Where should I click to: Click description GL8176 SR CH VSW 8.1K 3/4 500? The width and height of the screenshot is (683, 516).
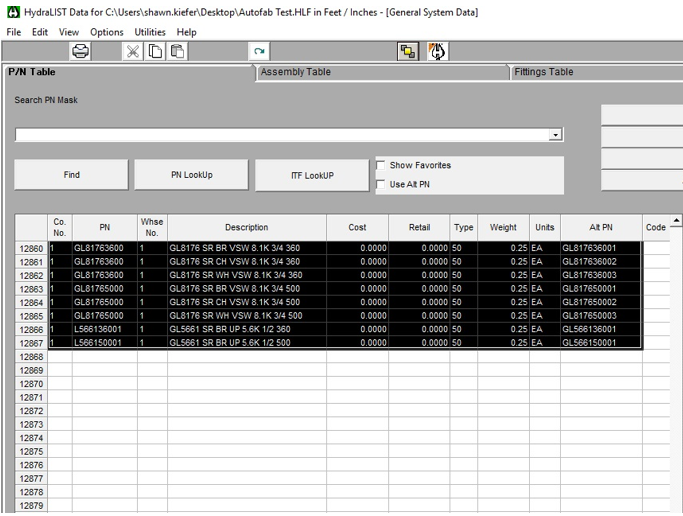coord(247,302)
